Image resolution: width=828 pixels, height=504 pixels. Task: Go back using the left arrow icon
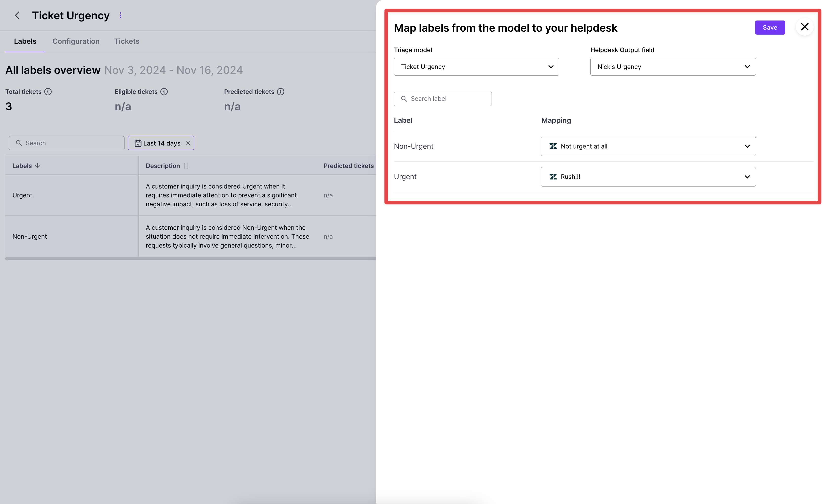17,16
